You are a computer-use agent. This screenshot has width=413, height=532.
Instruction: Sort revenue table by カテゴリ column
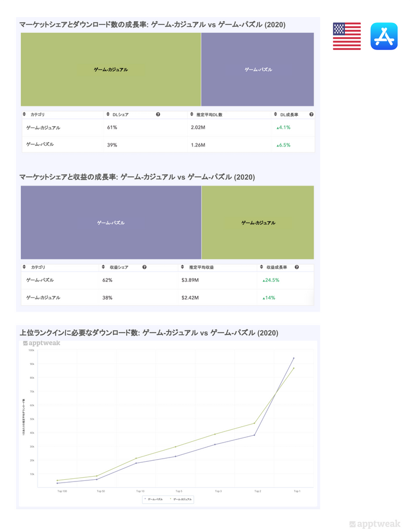pyautogui.click(x=24, y=267)
